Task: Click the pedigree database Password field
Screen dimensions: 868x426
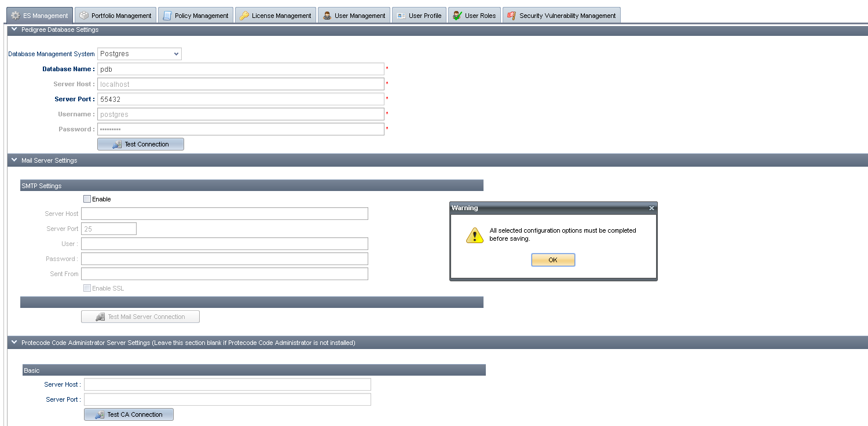Action: coord(241,129)
